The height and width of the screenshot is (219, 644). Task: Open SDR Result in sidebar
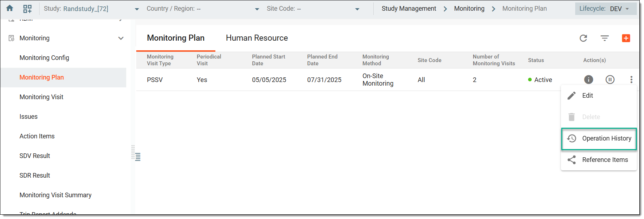pyautogui.click(x=35, y=175)
